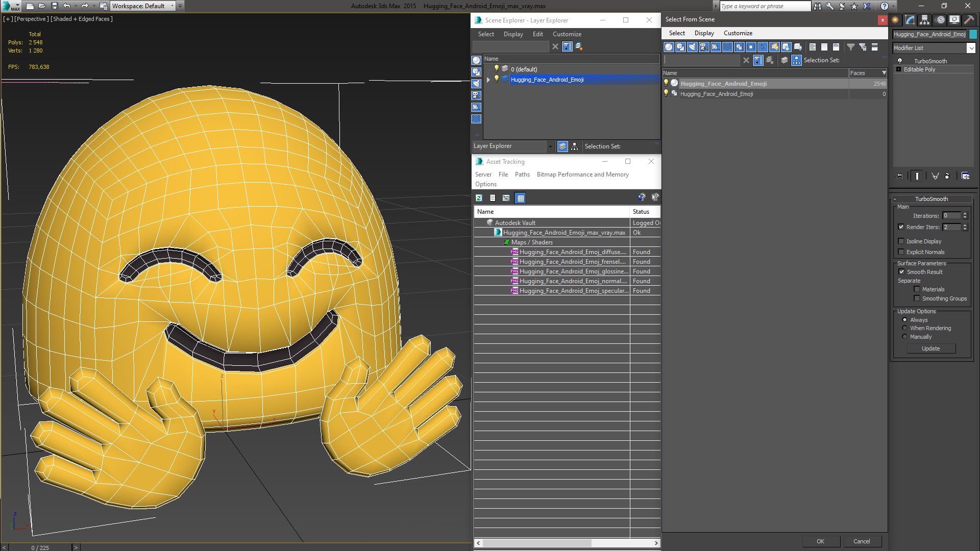Click OK button in Select From Scene
The height and width of the screenshot is (551, 980).
[820, 541]
